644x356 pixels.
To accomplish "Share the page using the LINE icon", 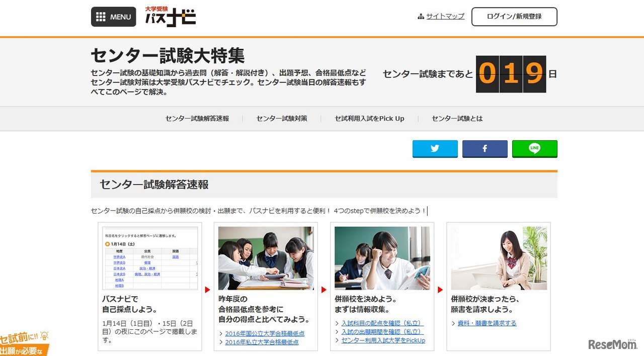I will (534, 148).
